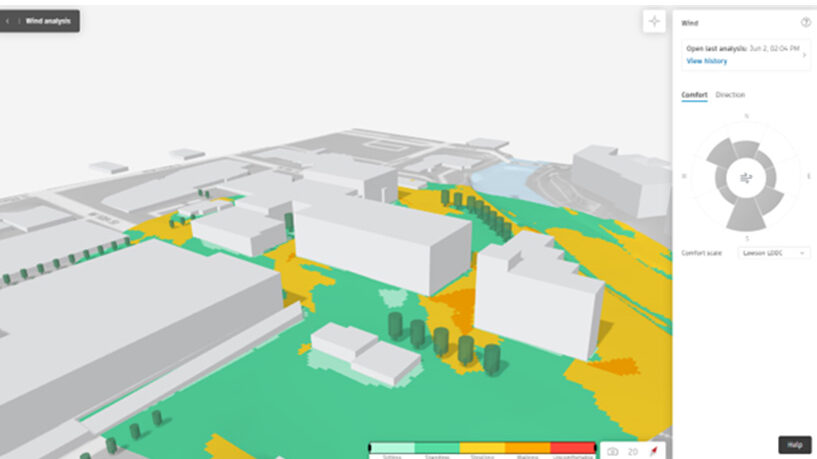Click the red Uncomfortable legend swatch

[573, 448]
